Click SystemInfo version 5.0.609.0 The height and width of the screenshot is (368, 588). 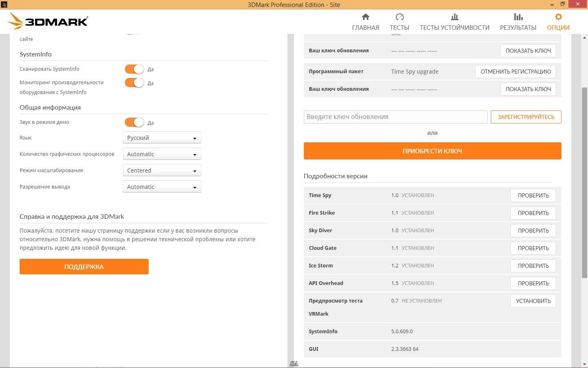pyautogui.click(x=402, y=332)
